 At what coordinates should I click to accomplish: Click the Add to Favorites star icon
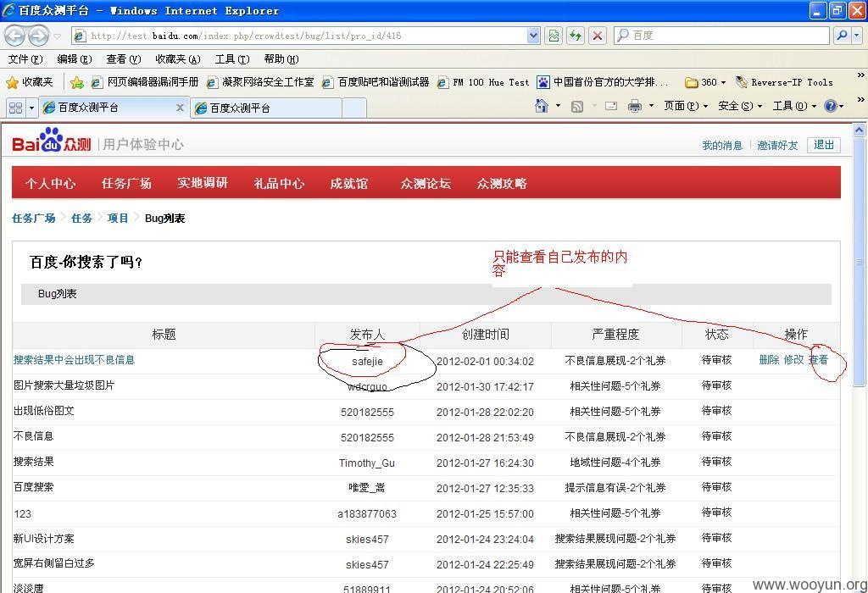coord(77,82)
